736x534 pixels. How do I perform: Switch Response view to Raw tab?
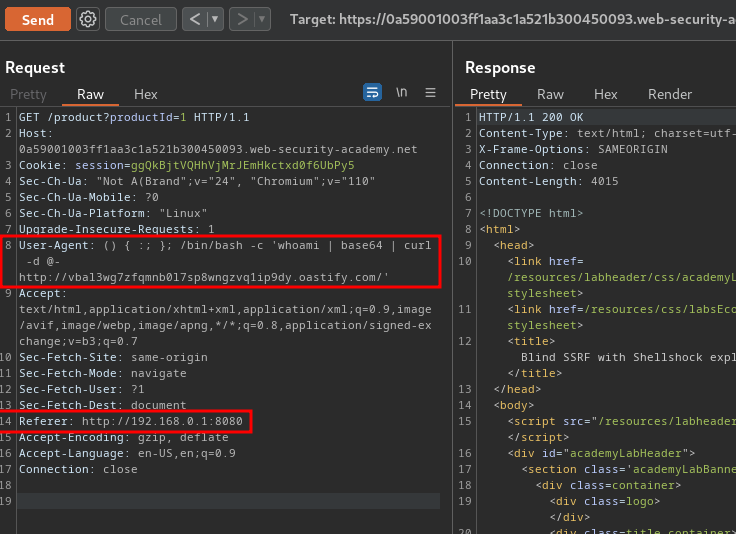550,94
